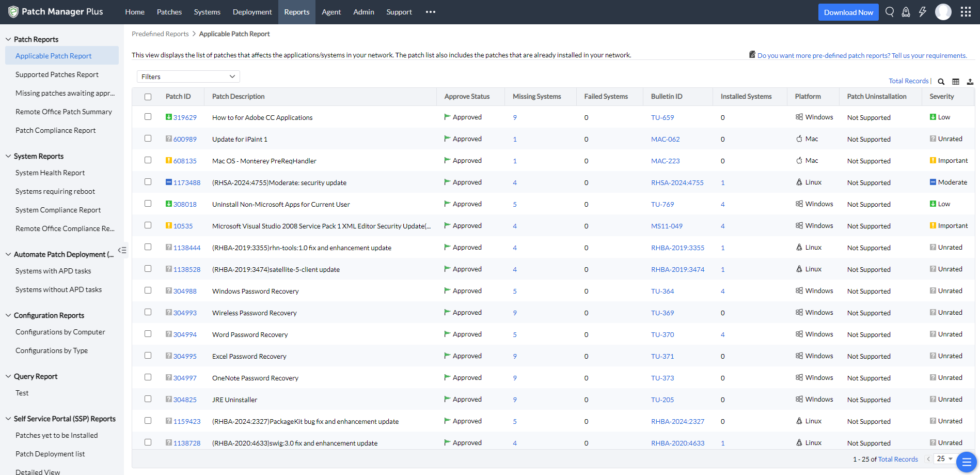Screen dimensions: 980x475
Task: Open the page size dropdown showing 25
Action: tap(944, 458)
